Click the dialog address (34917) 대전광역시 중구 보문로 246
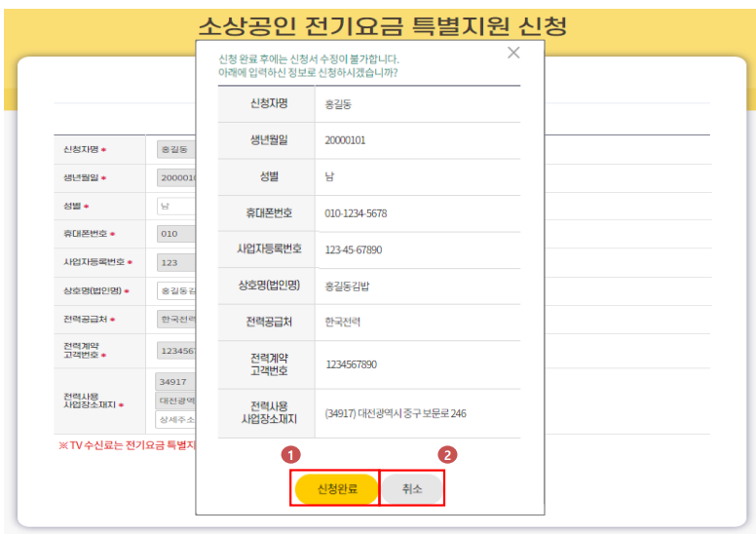This screenshot has width=756, height=534. tap(396, 413)
